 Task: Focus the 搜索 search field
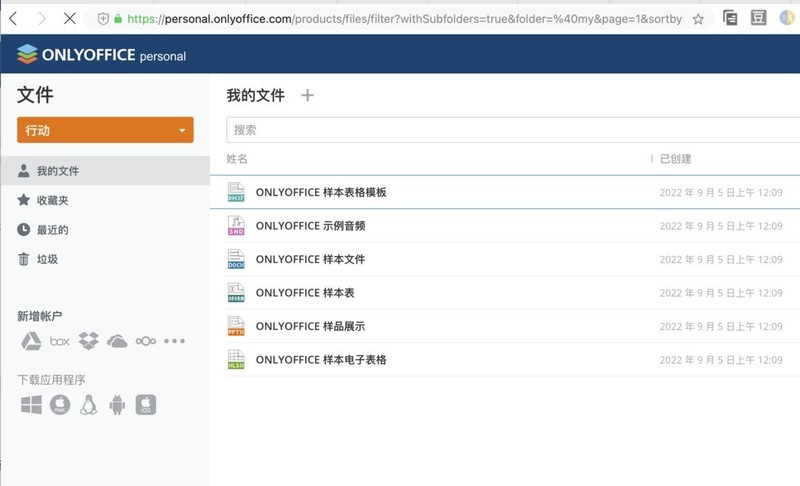[x=513, y=130]
